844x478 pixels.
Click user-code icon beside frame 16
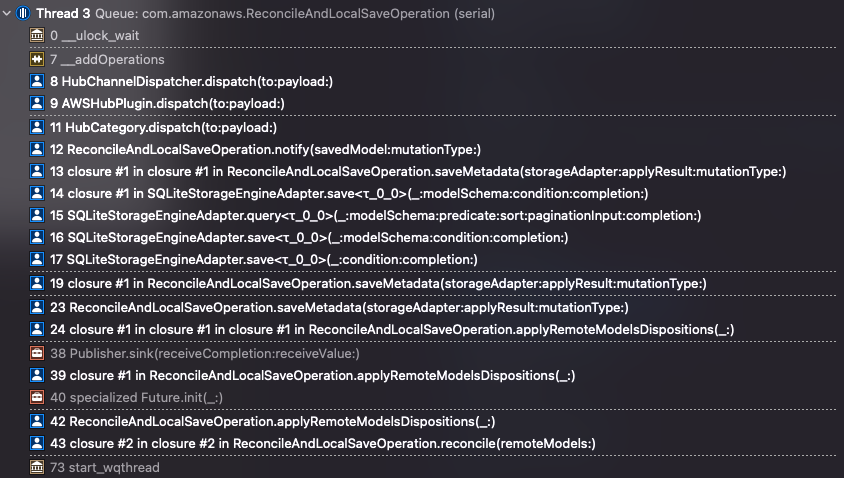pos(37,238)
